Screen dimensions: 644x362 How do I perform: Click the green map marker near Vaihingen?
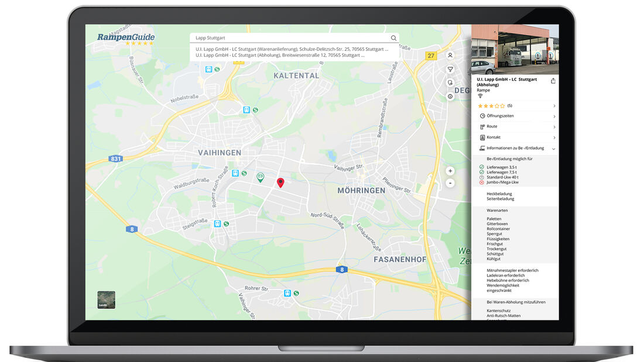(x=261, y=177)
